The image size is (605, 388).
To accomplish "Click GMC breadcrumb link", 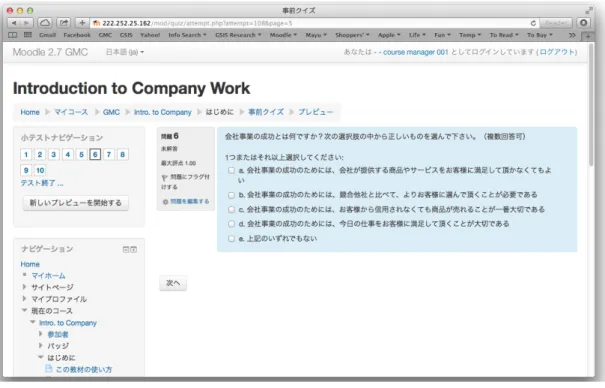I will tap(111, 112).
